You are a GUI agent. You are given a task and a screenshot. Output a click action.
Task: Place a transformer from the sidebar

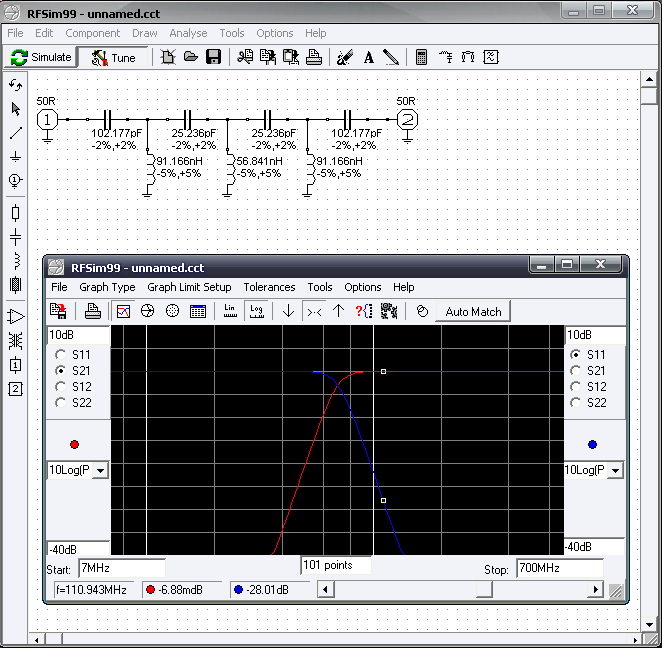point(16,341)
